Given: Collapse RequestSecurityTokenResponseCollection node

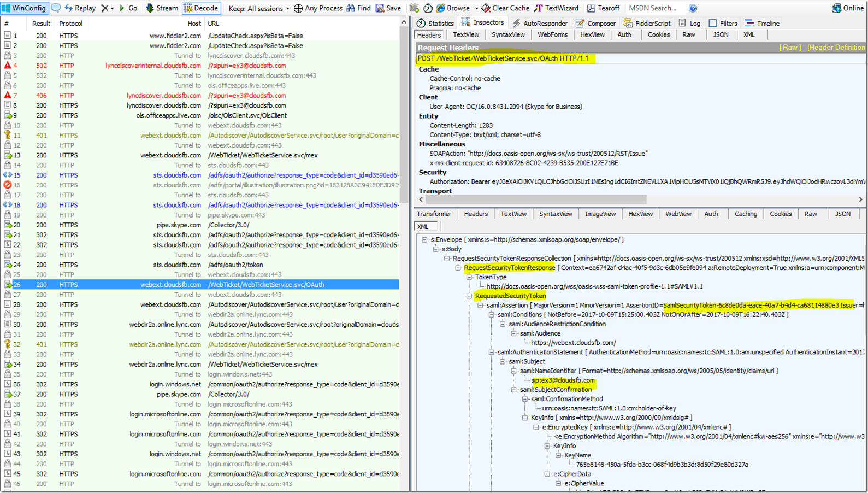Looking at the screenshot, I should [447, 259].
